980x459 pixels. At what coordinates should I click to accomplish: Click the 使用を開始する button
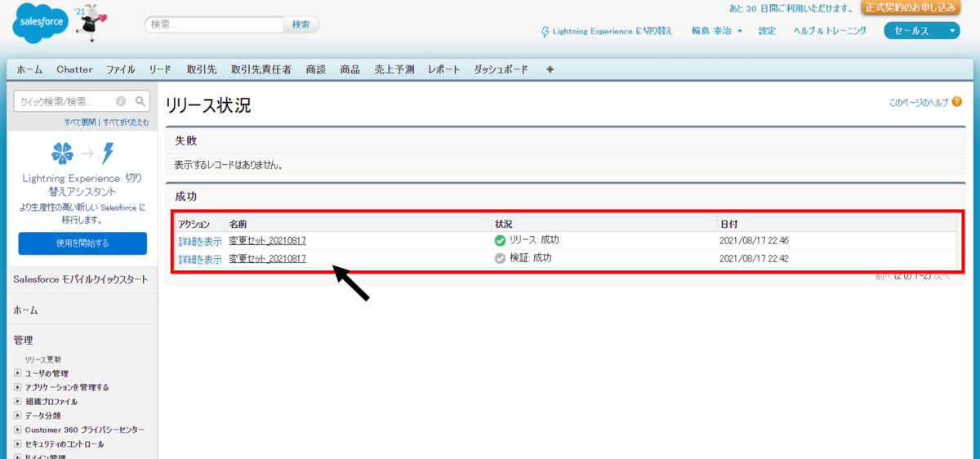click(x=82, y=243)
